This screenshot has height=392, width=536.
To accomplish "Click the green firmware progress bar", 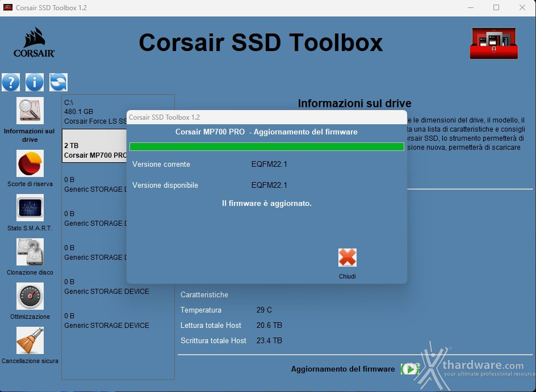I will tap(267, 147).
